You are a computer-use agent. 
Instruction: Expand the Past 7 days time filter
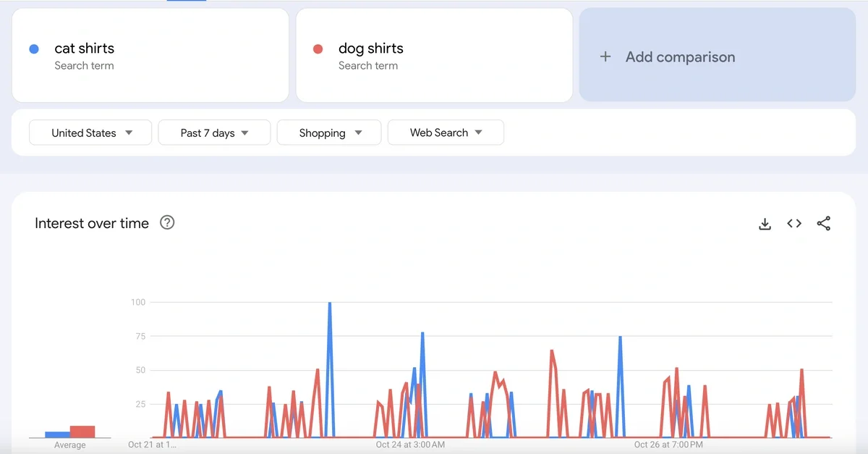coord(214,133)
